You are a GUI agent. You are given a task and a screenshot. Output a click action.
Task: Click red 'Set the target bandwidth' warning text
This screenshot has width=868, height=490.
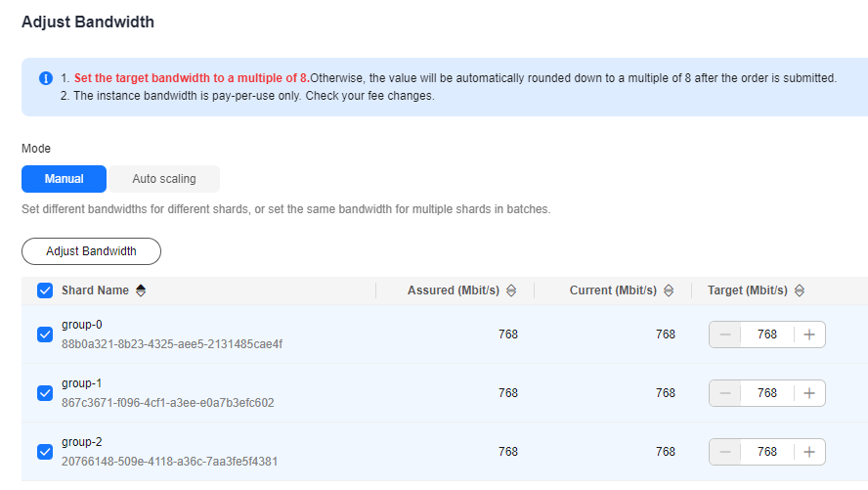[192, 78]
